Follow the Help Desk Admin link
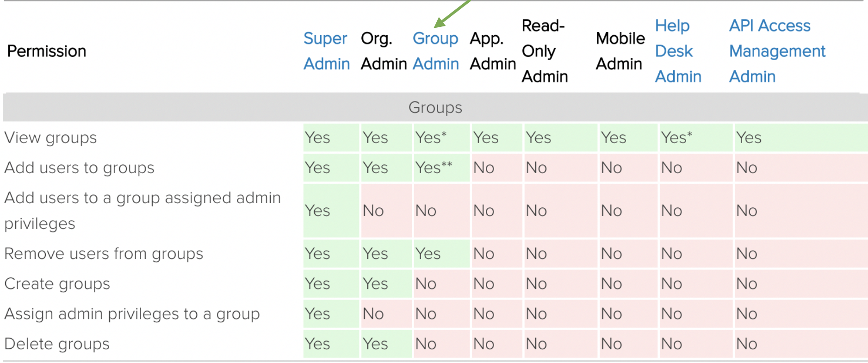 [x=678, y=51]
